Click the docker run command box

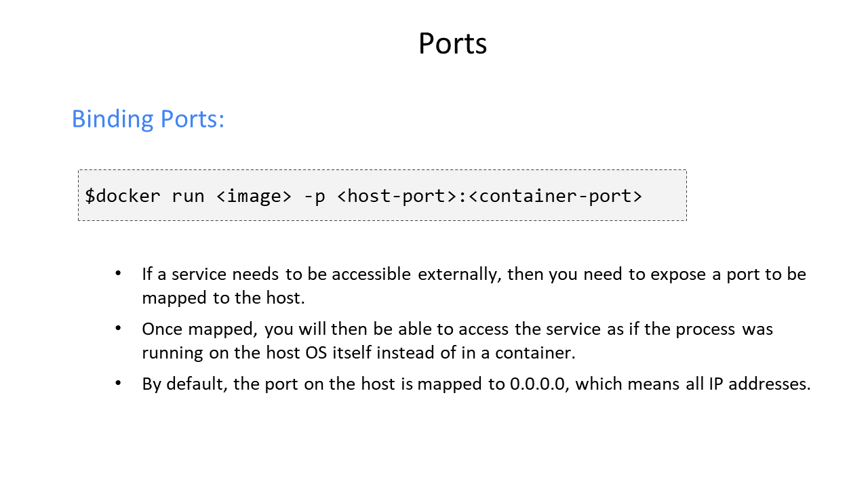382,195
